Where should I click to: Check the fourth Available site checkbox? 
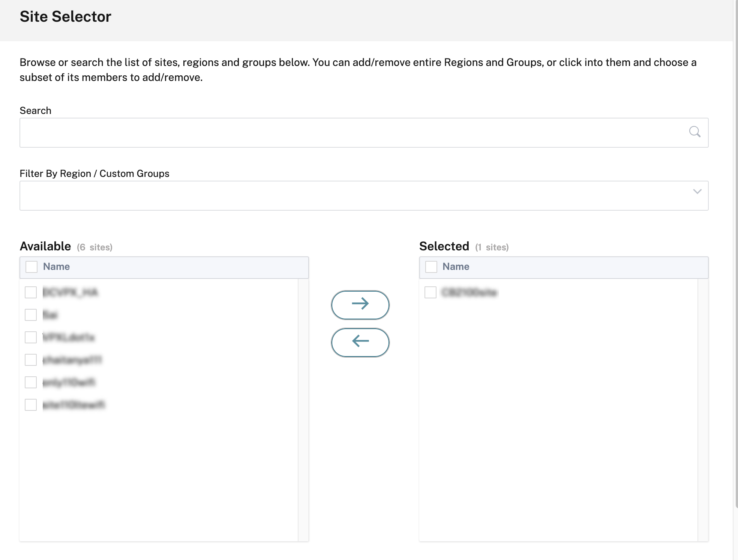(31, 360)
